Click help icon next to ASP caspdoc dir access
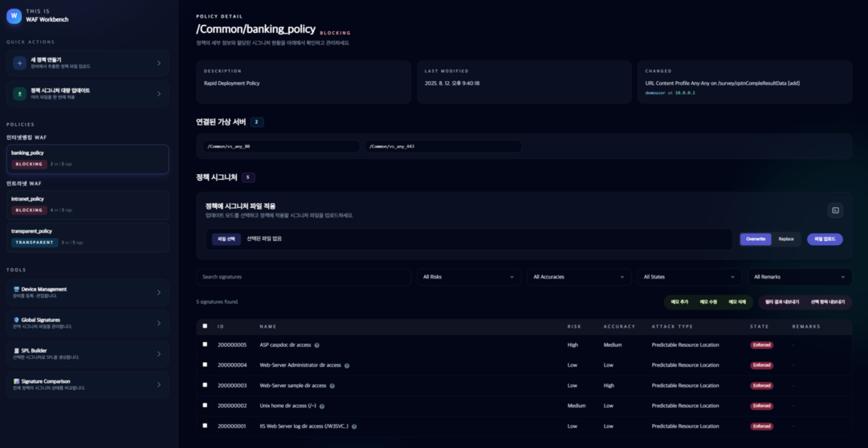This screenshot has height=448, width=868. coord(317,345)
